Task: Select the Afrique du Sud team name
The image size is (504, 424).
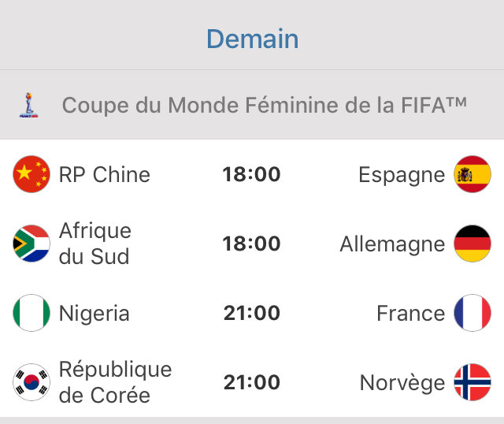Action: (x=95, y=244)
